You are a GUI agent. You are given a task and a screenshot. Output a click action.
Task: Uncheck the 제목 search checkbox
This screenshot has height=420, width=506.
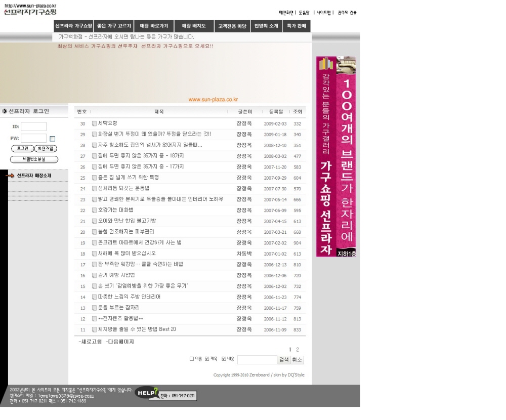tap(207, 359)
